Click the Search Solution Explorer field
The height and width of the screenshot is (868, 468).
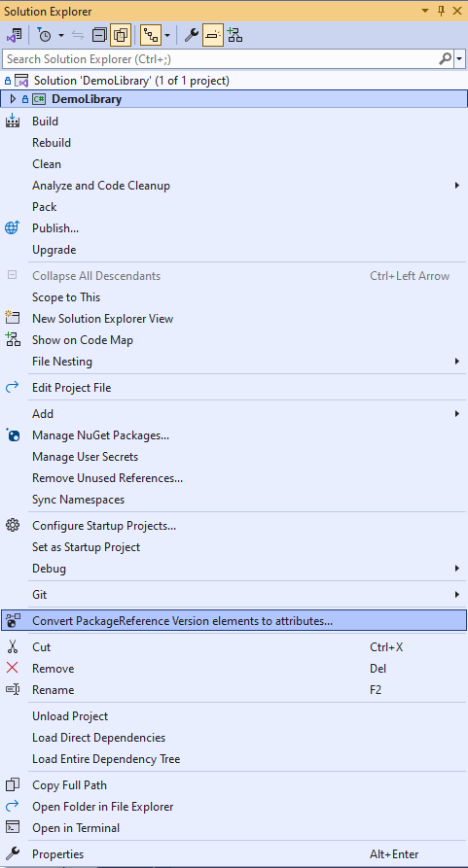(221, 58)
